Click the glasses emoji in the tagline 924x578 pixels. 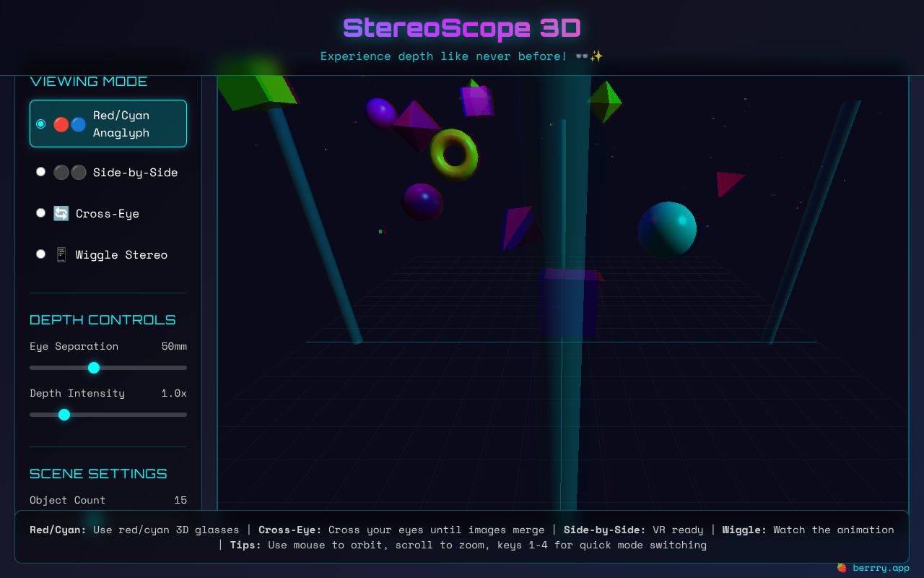[583, 56]
